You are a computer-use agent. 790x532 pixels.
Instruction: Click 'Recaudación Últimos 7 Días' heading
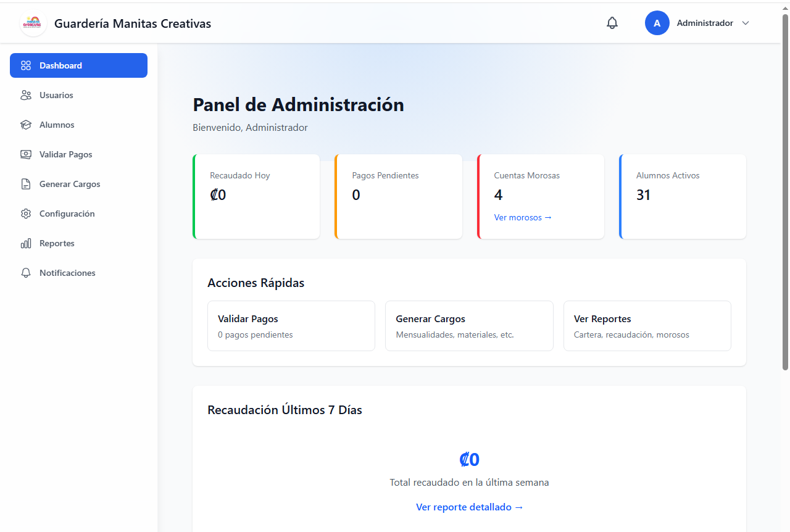pyautogui.click(x=285, y=410)
